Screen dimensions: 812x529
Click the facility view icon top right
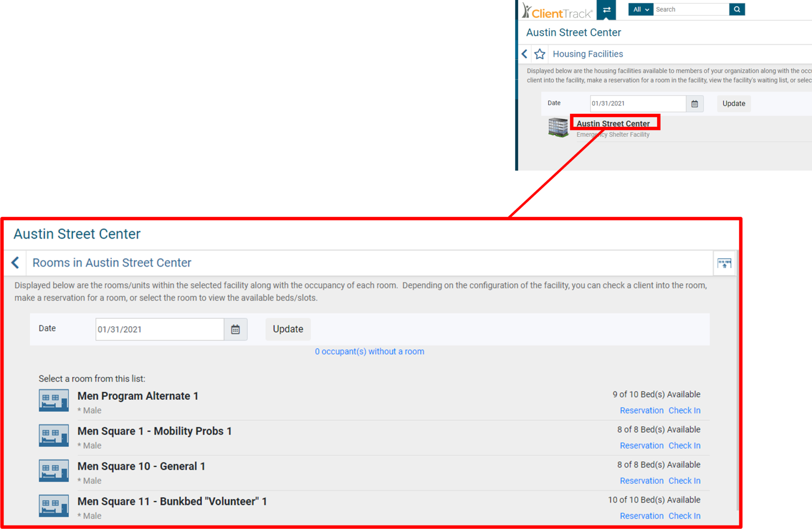coord(724,263)
